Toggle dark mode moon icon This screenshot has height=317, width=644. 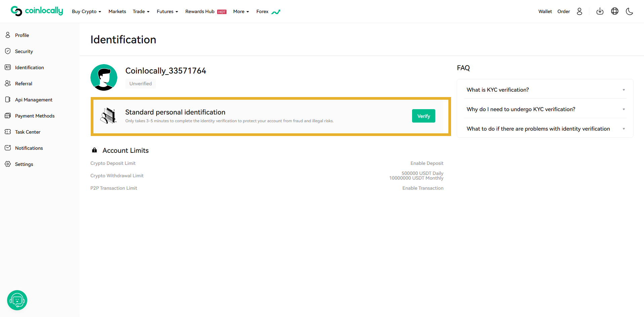point(630,11)
